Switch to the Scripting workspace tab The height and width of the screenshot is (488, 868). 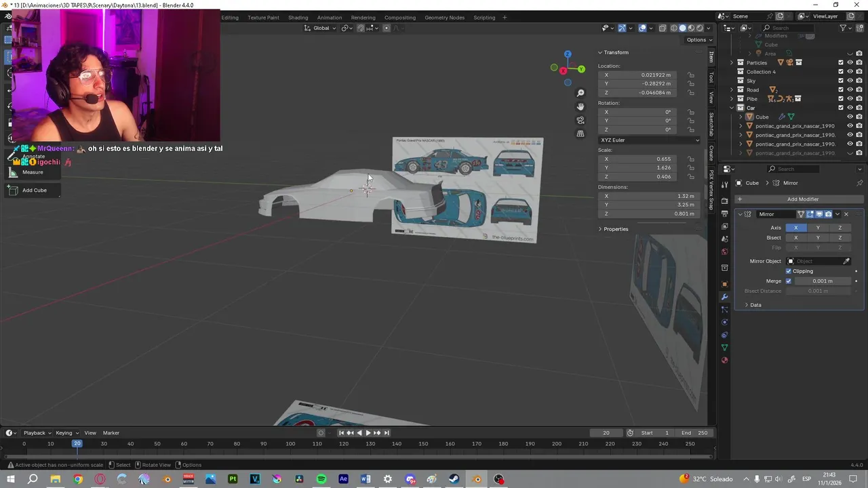coord(484,18)
